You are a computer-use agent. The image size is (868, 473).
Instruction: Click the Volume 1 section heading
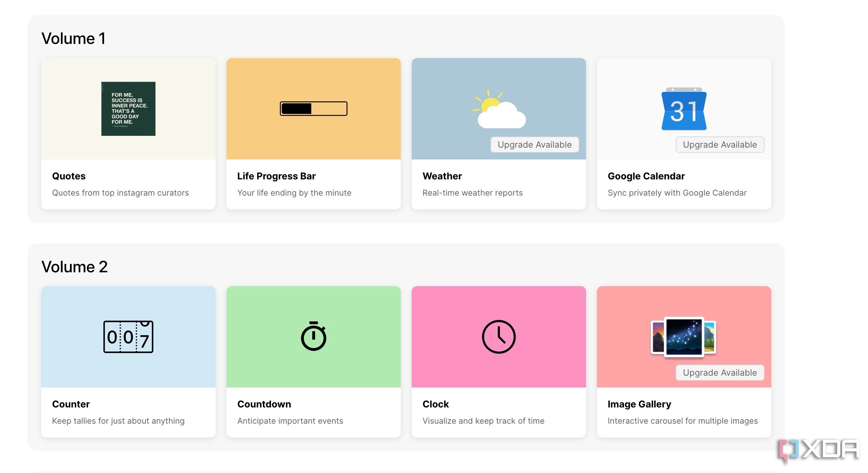[74, 39]
